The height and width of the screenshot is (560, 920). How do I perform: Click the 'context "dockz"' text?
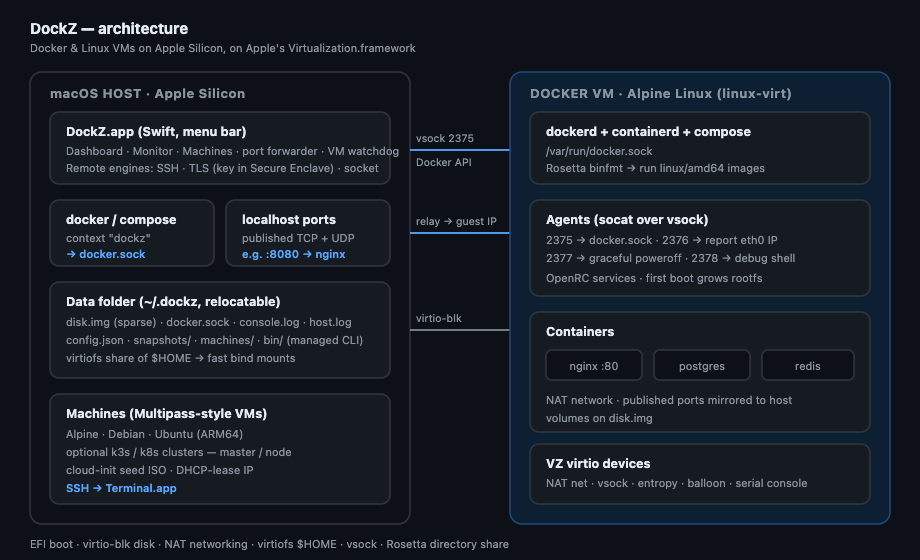108,238
